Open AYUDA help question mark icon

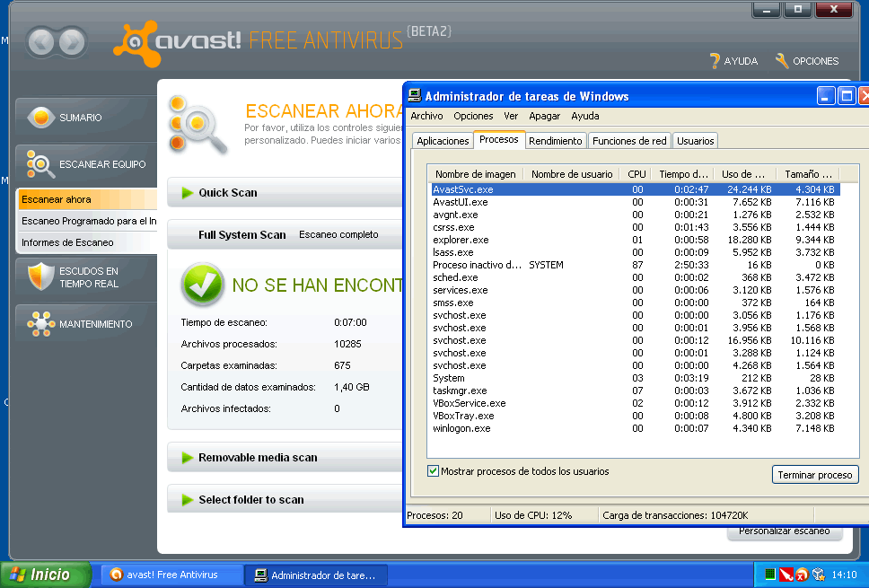pyautogui.click(x=715, y=61)
